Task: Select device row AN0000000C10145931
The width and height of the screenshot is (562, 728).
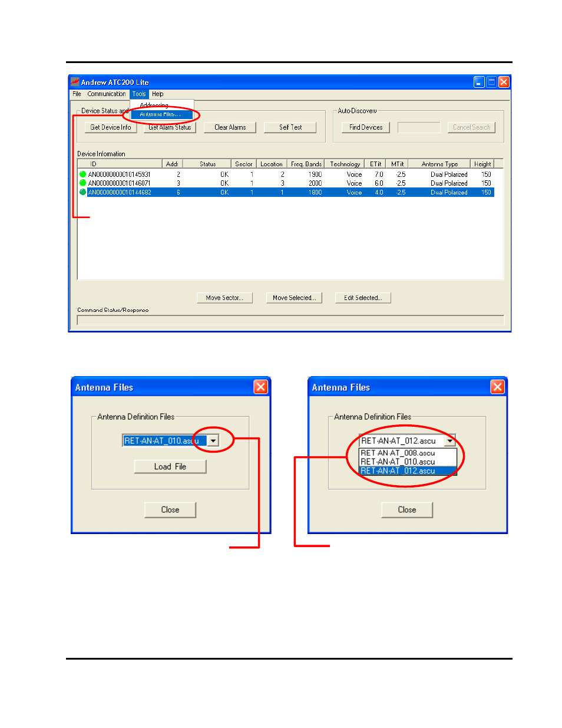Action: 286,174
